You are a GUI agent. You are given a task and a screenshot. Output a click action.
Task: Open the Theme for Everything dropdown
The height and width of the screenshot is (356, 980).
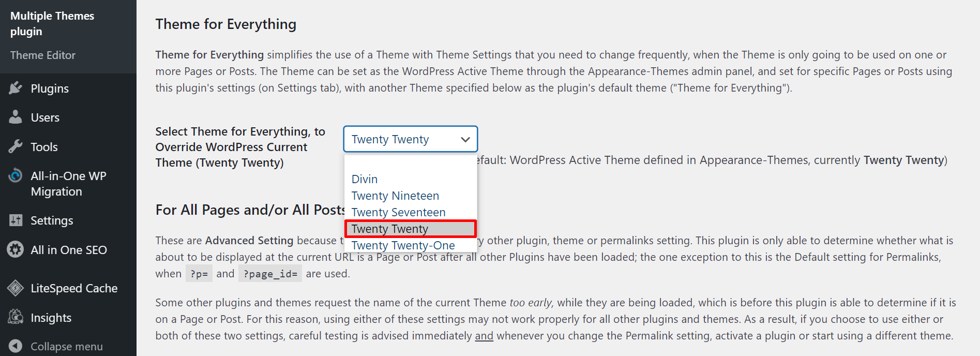pyautogui.click(x=410, y=139)
